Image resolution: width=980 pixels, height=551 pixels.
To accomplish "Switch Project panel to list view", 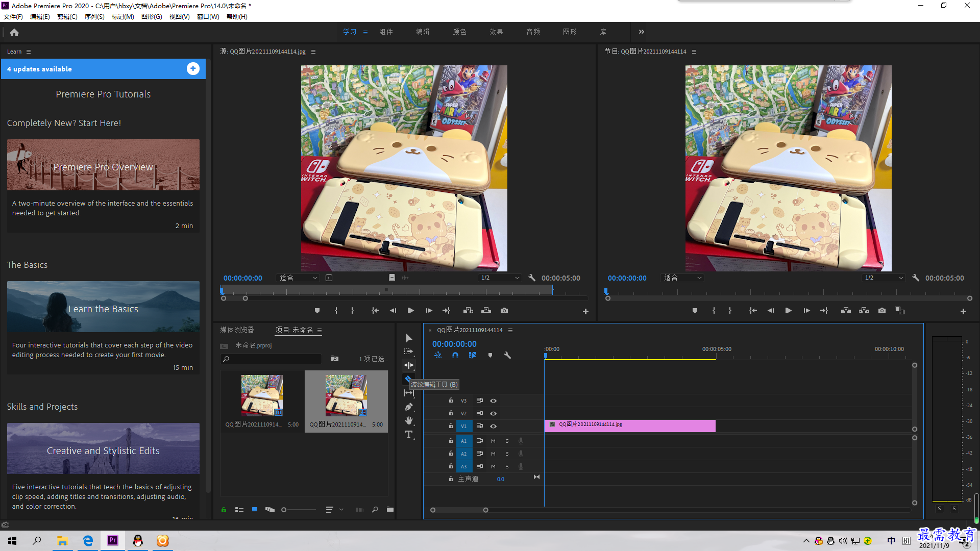I will 239,509.
